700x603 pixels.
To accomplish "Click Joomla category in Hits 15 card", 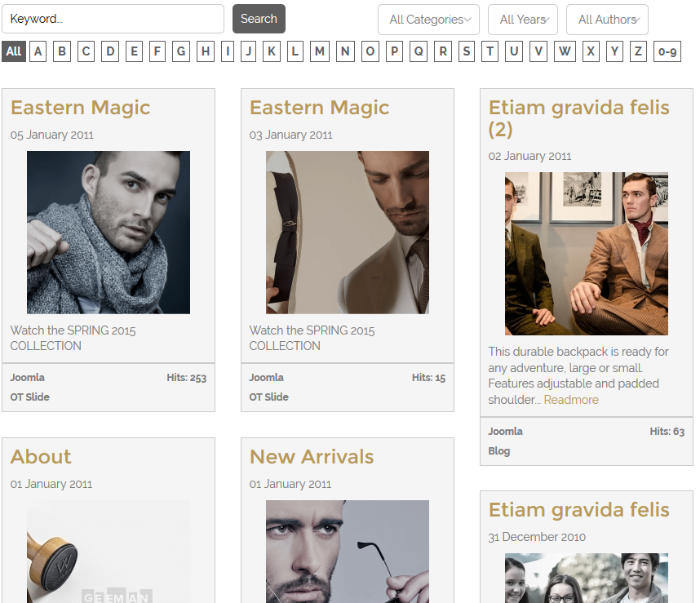I will point(266,377).
